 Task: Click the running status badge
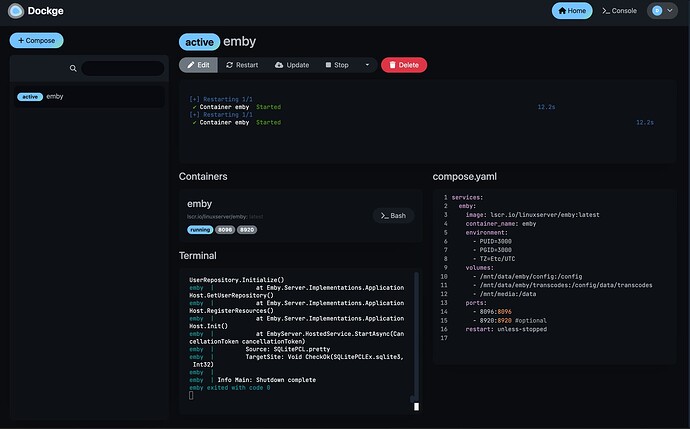pos(200,230)
